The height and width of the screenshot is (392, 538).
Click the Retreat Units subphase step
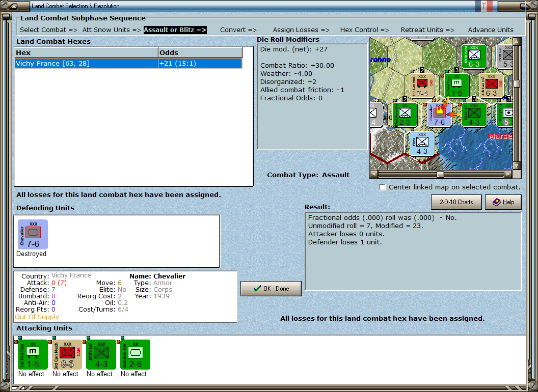click(427, 30)
